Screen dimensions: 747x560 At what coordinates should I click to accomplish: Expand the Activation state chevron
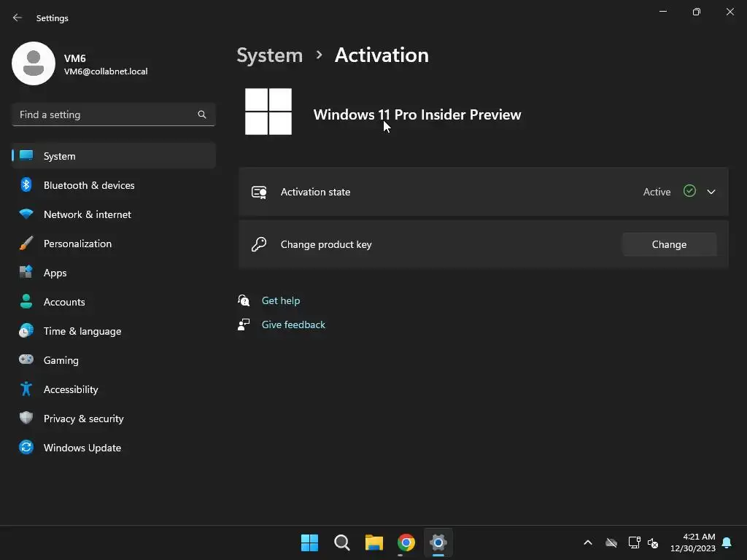[x=711, y=192]
